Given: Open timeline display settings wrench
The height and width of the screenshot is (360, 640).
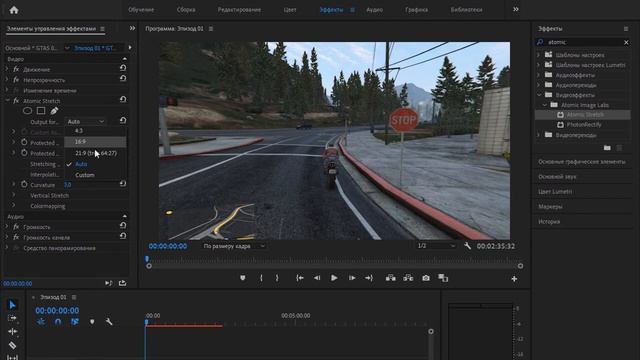Looking at the screenshot, I should coord(109,322).
